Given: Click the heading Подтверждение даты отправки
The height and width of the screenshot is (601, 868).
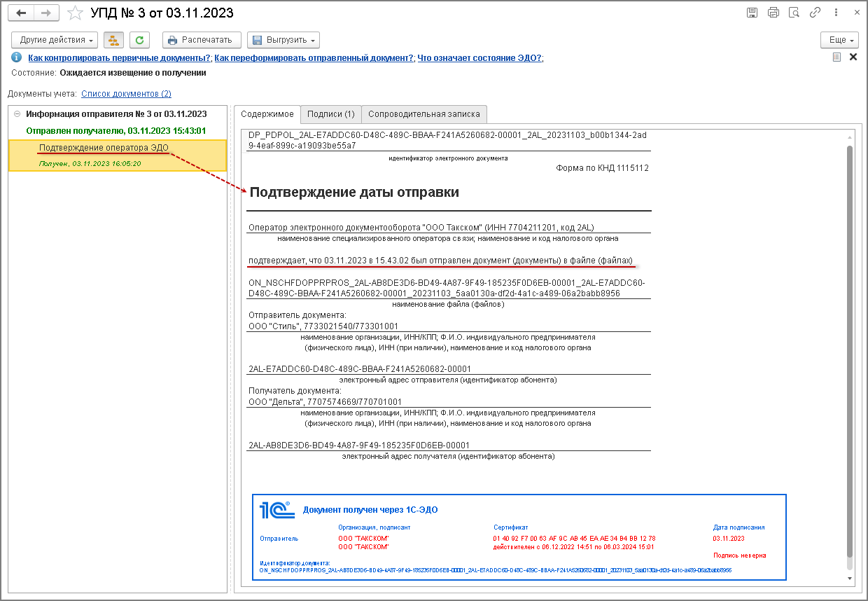Looking at the screenshot, I should click(354, 192).
